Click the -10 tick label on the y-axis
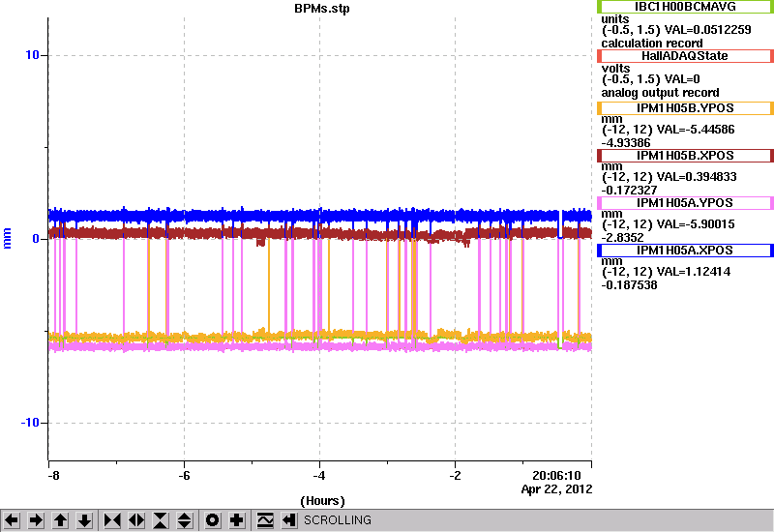The image size is (774, 532). 30,423
